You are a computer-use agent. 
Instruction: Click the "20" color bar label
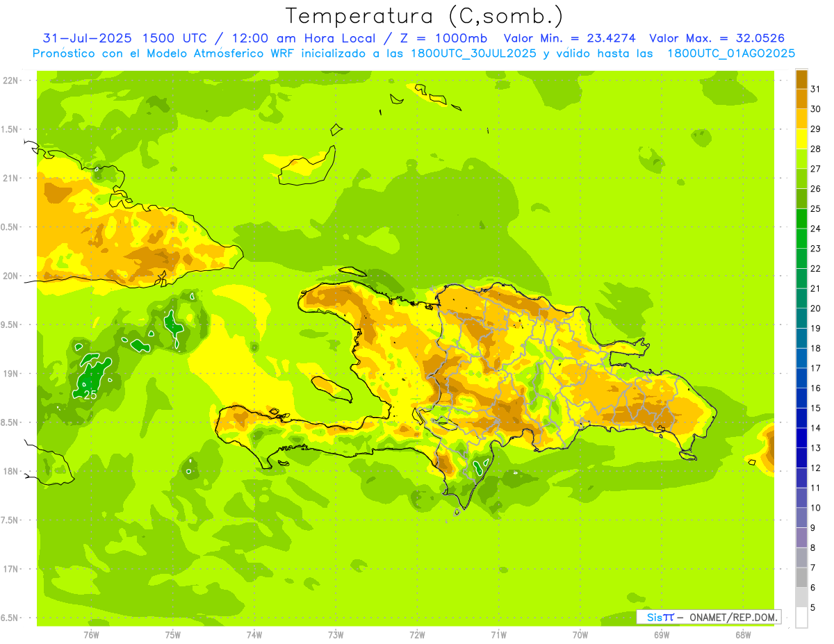tap(815, 308)
